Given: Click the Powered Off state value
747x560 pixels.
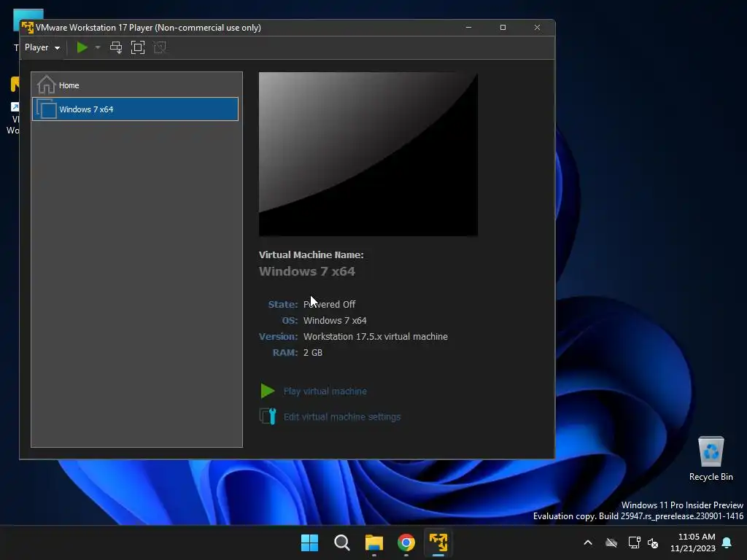Looking at the screenshot, I should (329, 304).
